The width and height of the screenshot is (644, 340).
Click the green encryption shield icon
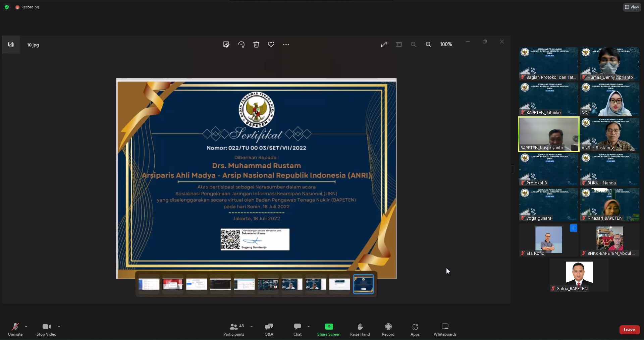coord(7,7)
